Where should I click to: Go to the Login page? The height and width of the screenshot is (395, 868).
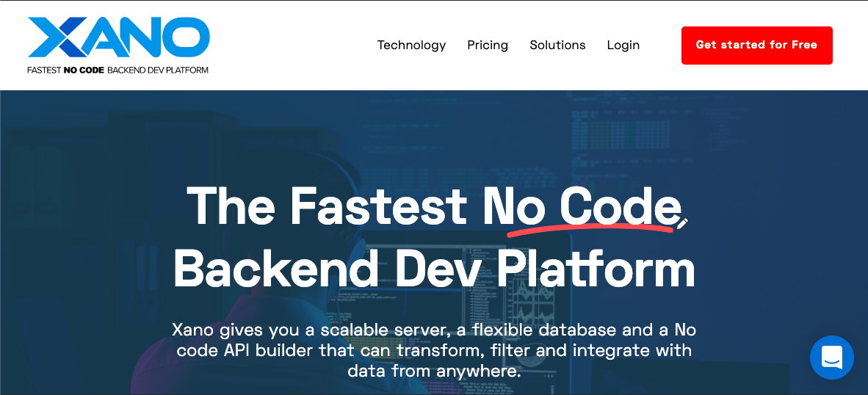pyautogui.click(x=623, y=46)
